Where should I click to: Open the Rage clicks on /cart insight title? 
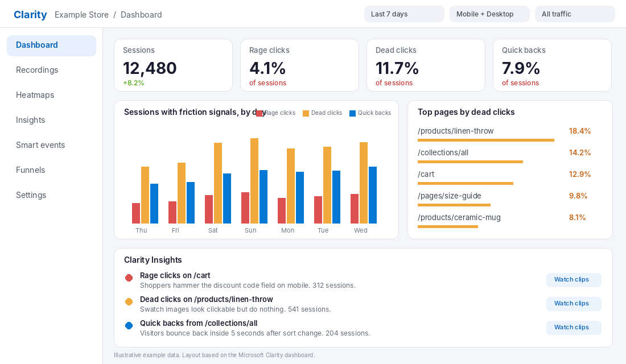click(175, 275)
